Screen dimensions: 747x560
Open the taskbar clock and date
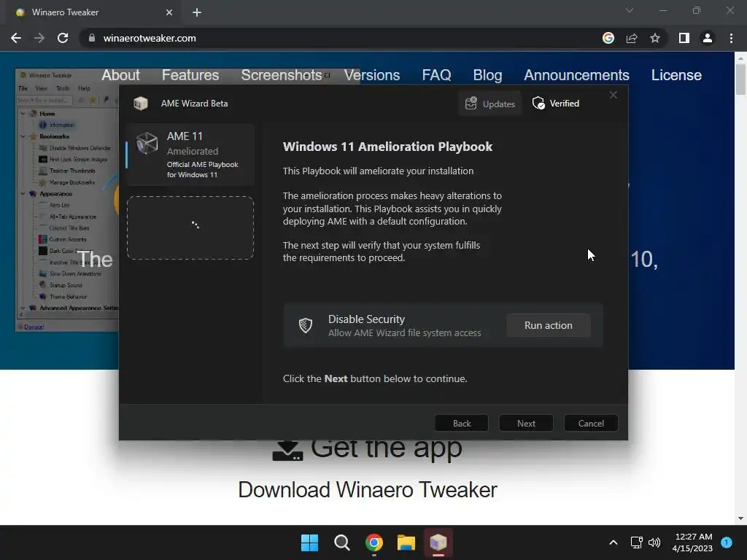692,542
